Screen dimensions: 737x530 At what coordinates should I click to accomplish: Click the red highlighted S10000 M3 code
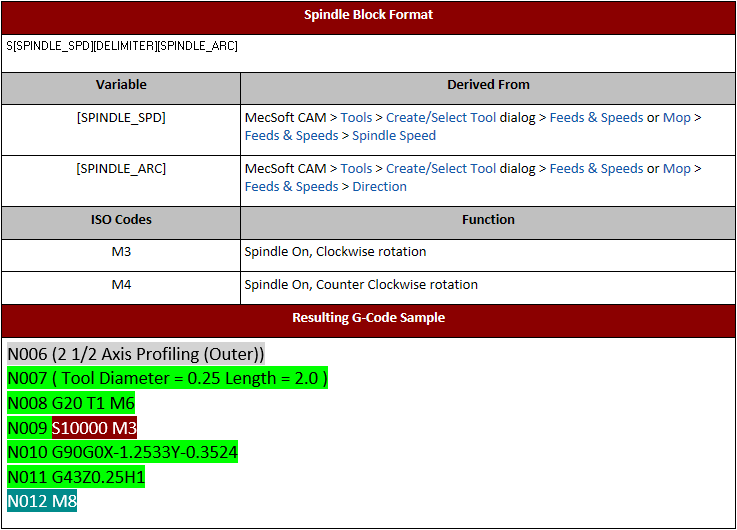pyautogui.click(x=94, y=428)
